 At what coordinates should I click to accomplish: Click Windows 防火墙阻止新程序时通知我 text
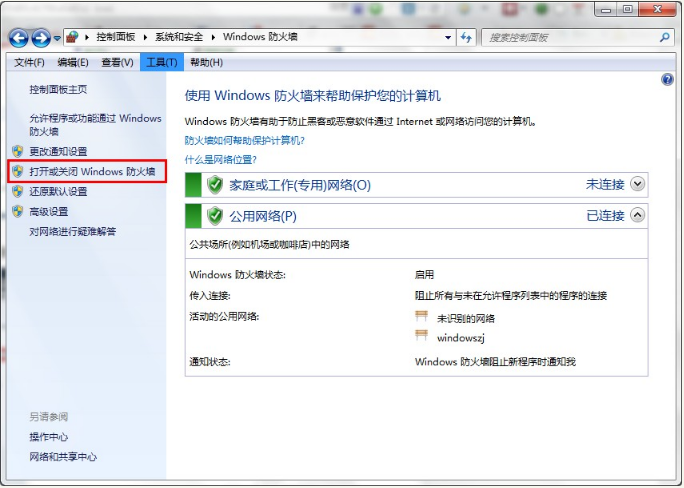point(495,362)
